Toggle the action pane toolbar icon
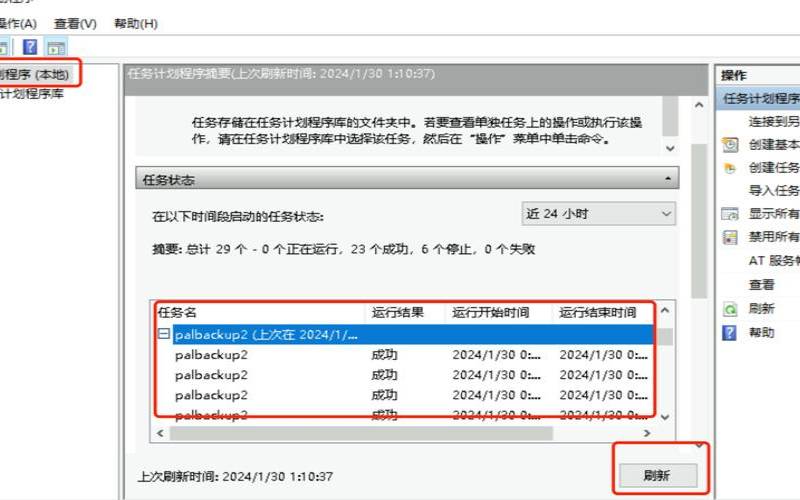 [x=55, y=47]
